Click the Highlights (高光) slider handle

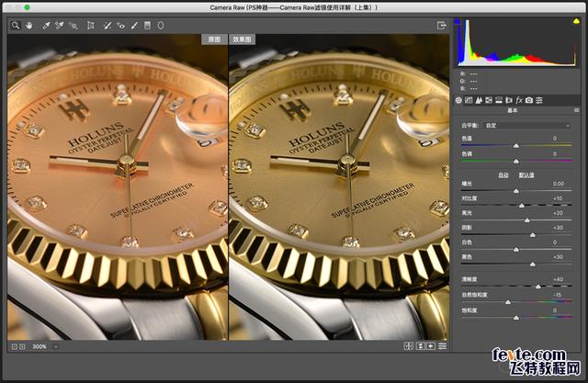[526, 220]
